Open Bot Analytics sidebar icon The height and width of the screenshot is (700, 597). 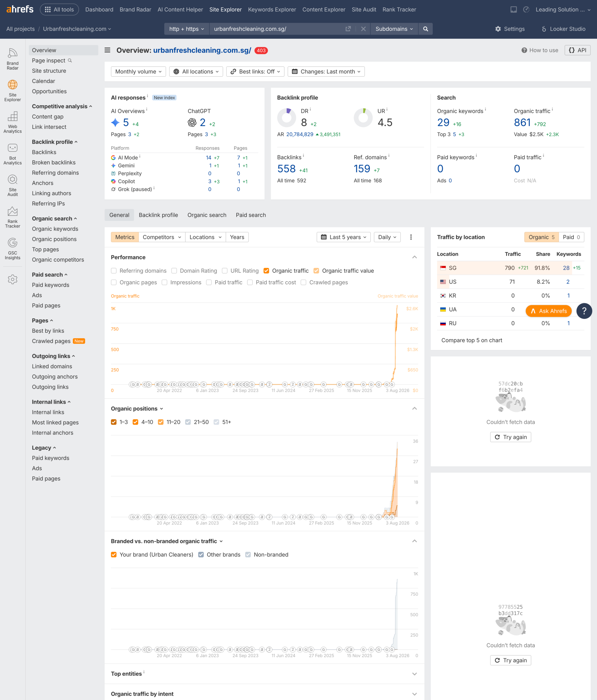pos(13,154)
